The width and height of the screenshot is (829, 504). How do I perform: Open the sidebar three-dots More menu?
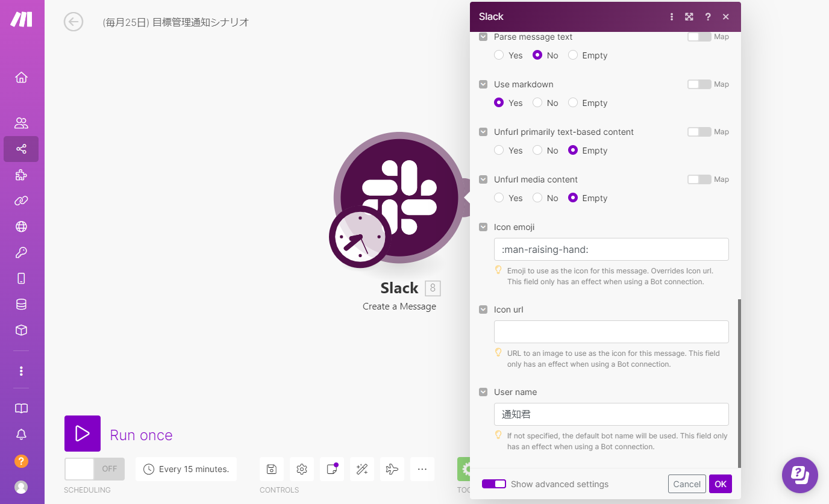[21, 371]
